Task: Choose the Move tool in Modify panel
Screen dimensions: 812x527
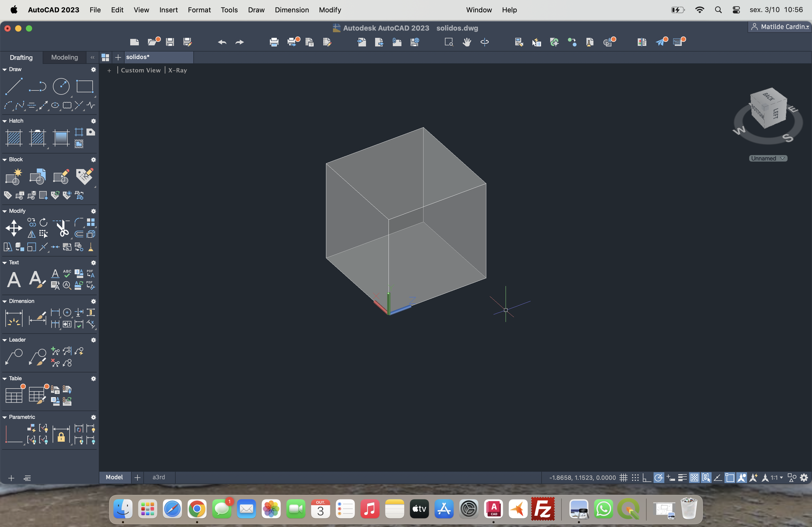Action: click(x=14, y=228)
